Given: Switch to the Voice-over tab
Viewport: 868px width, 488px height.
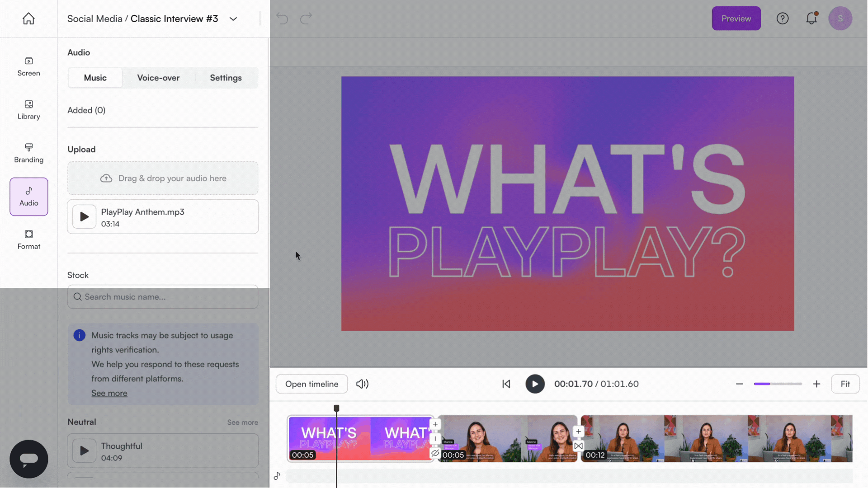Looking at the screenshot, I should (x=158, y=78).
